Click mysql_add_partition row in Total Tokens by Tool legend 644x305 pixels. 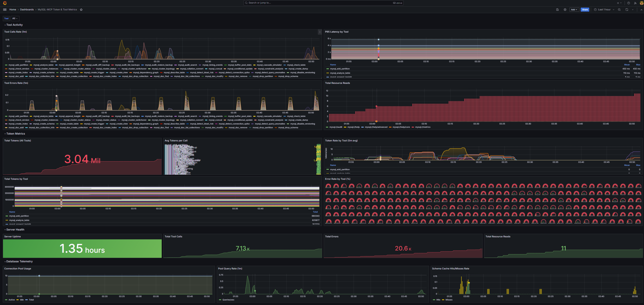(162, 216)
